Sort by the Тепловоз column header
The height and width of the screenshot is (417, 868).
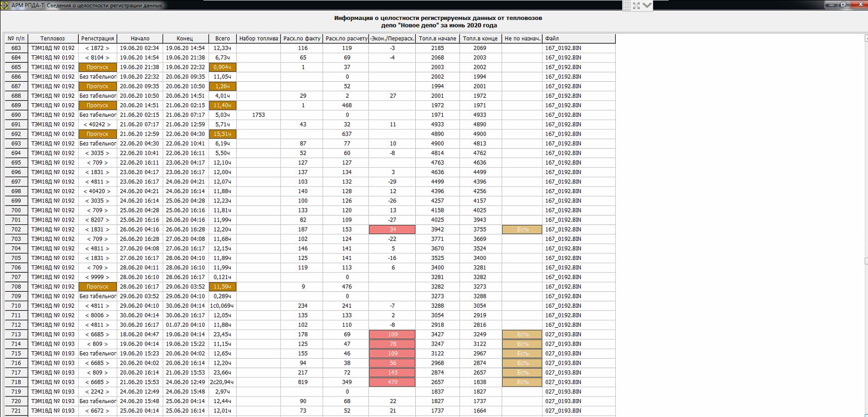(52, 38)
